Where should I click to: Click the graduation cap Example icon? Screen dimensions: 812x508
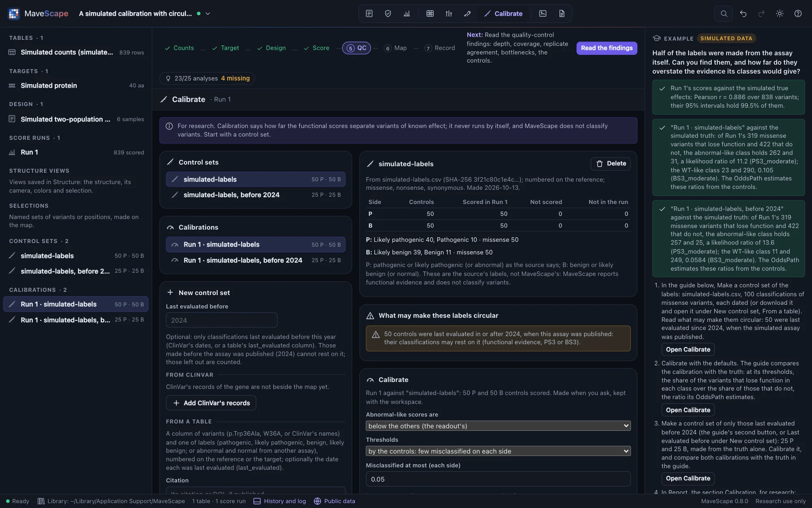click(x=657, y=38)
